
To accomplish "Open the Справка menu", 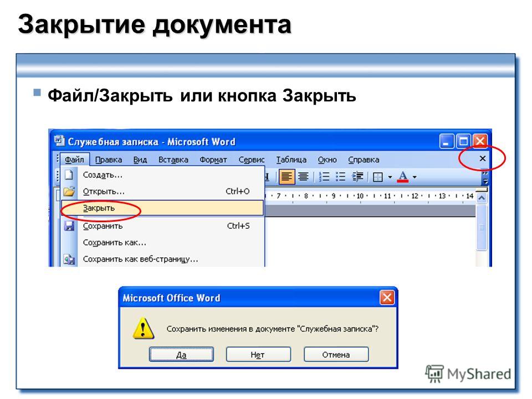I will click(x=364, y=160).
